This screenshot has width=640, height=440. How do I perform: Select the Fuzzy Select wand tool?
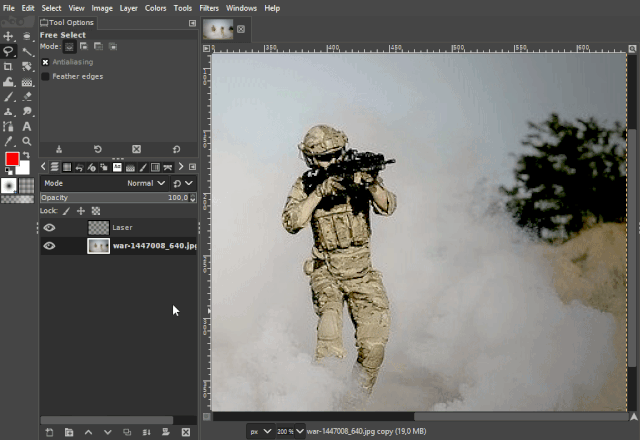27,51
